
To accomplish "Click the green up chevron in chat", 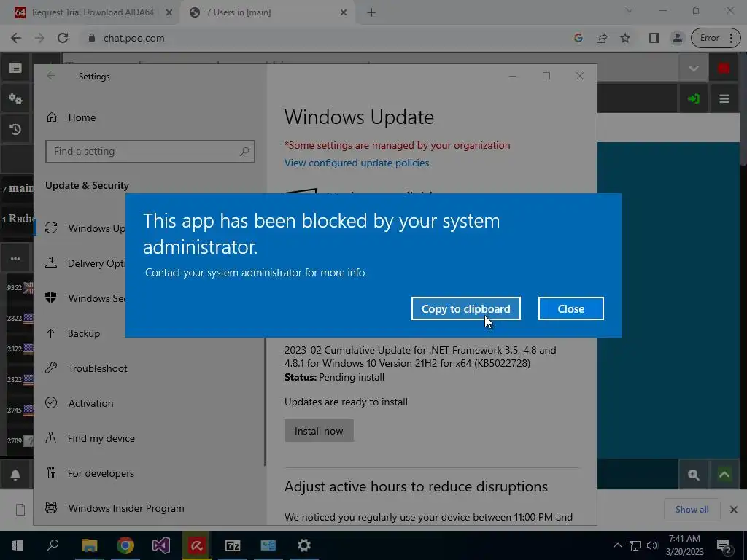I will 724,474.
